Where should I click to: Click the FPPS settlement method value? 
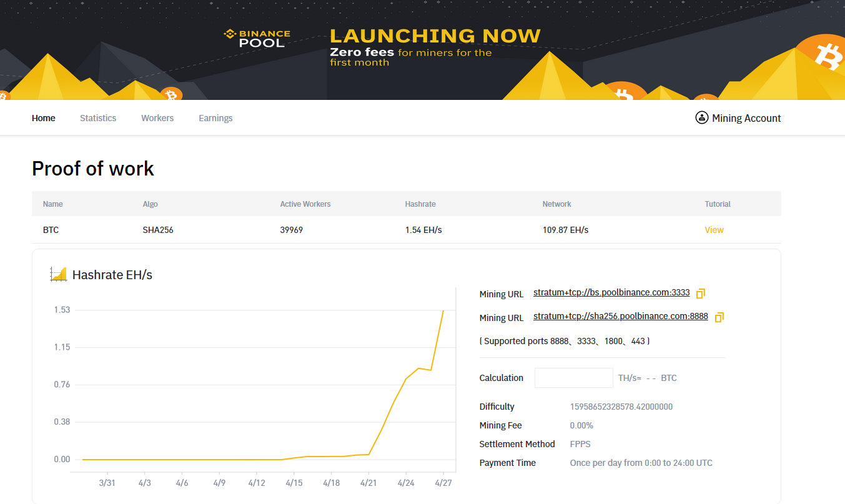(x=580, y=444)
